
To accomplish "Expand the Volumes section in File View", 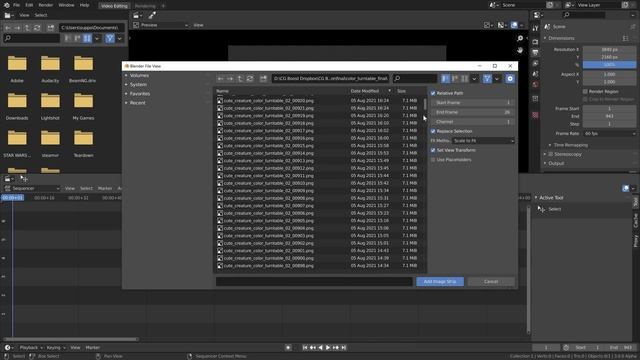I will (126, 76).
